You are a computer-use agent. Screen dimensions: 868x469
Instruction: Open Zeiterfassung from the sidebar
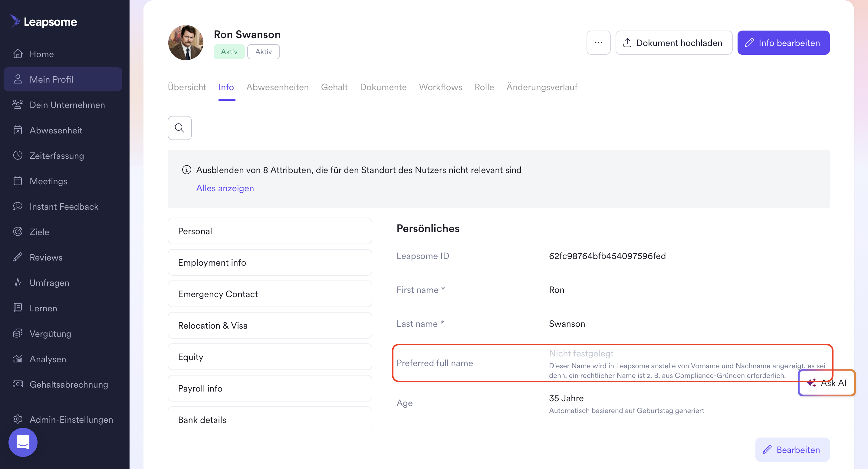pyautogui.click(x=57, y=156)
